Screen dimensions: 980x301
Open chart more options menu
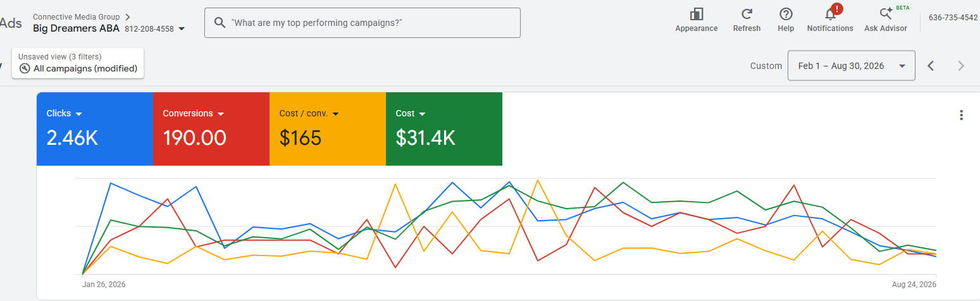pyautogui.click(x=961, y=115)
